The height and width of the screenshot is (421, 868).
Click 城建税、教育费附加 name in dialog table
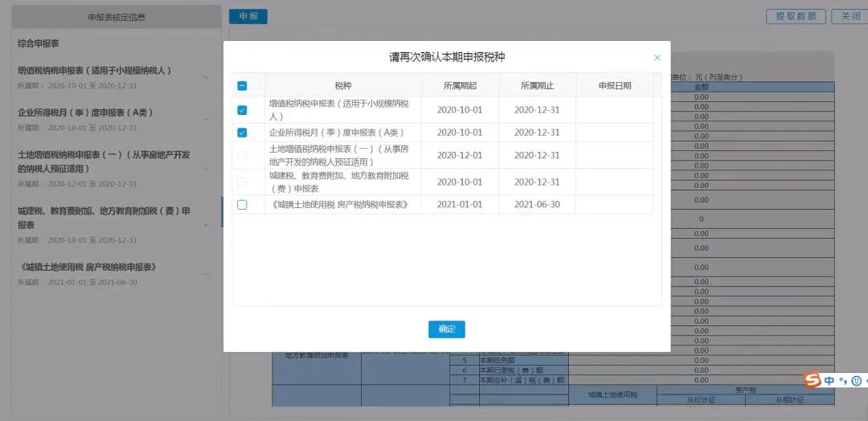(339, 182)
